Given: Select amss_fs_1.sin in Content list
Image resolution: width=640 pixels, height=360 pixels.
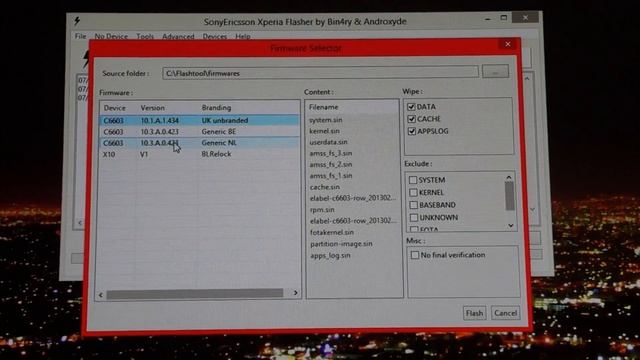Looking at the screenshot, I should [x=331, y=176].
